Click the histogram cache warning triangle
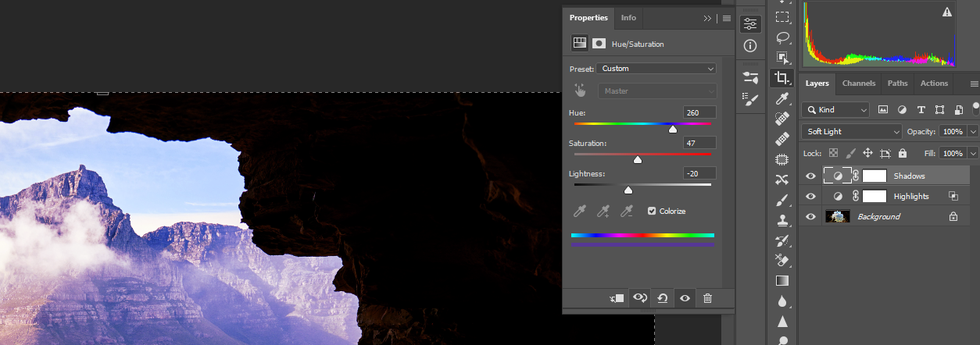The image size is (980, 345). [x=947, y=12]
